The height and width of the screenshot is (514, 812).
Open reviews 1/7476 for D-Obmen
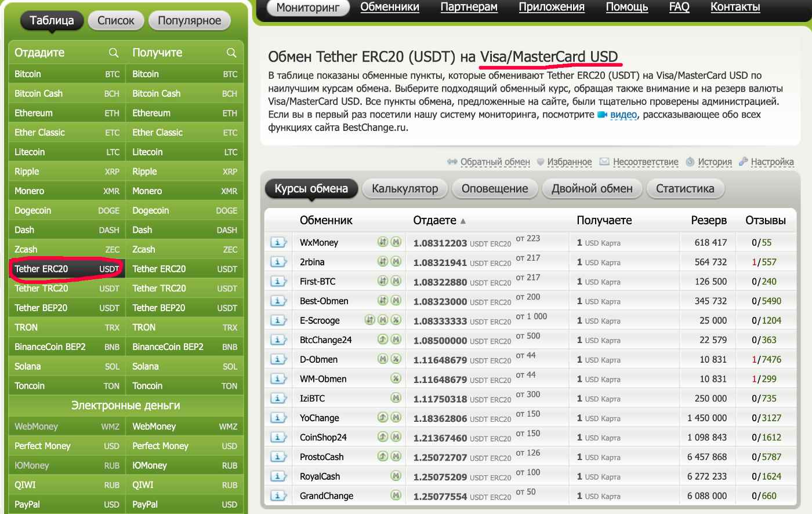(766, 359)
